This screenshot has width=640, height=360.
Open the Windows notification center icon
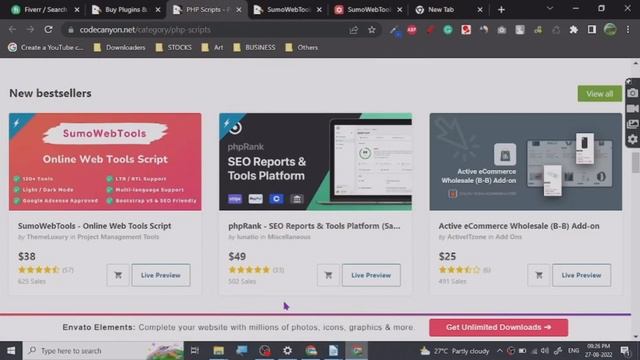(x=625, y=351)
